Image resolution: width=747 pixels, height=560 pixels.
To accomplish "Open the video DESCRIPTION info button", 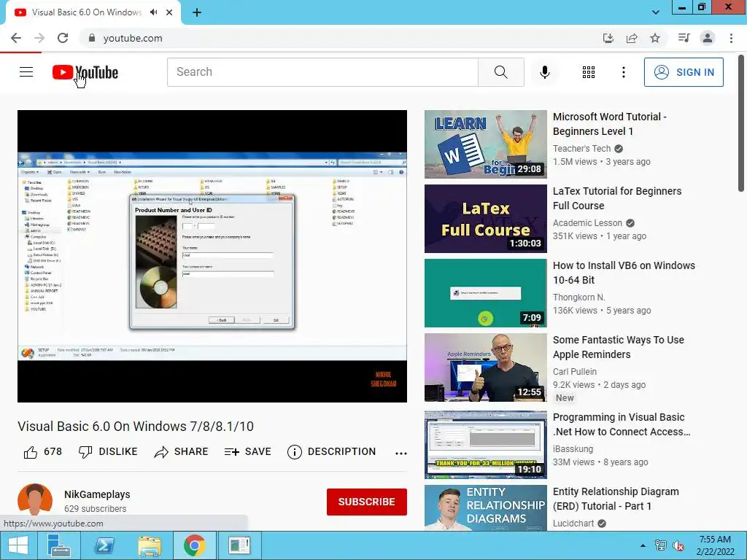I will coord(332,451).
